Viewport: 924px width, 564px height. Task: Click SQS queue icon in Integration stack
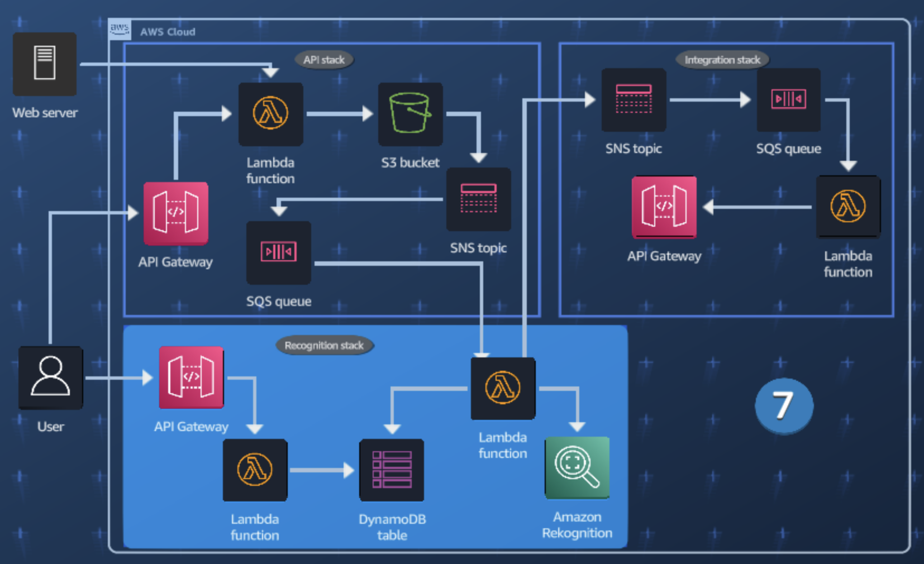click(x=789, y=100)
